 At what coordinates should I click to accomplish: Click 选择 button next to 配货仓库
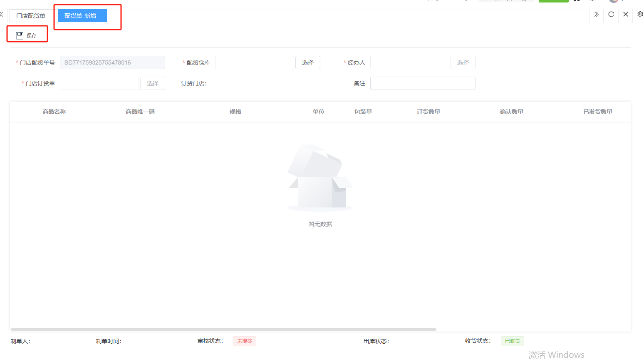307,62
